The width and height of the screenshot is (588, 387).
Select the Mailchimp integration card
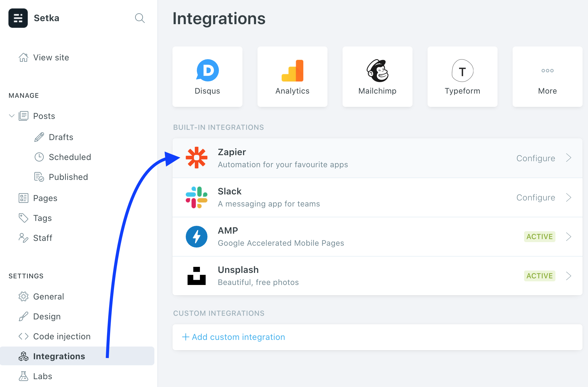377,77
